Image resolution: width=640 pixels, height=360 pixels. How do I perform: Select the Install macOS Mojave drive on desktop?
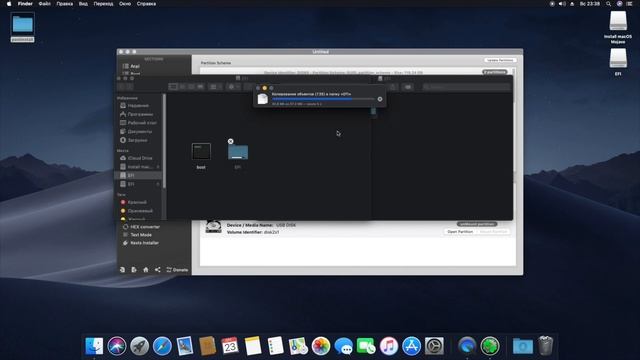click(x=618, y=27)
